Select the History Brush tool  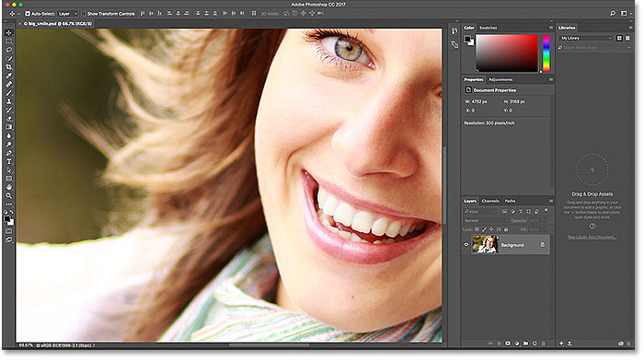(9, 110)
